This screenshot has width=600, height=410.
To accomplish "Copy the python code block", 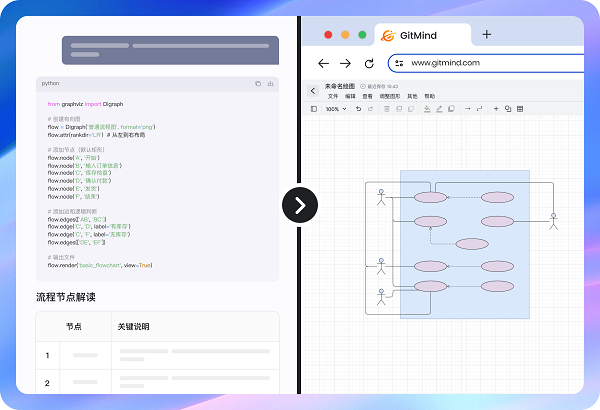I will click(258, 84).
